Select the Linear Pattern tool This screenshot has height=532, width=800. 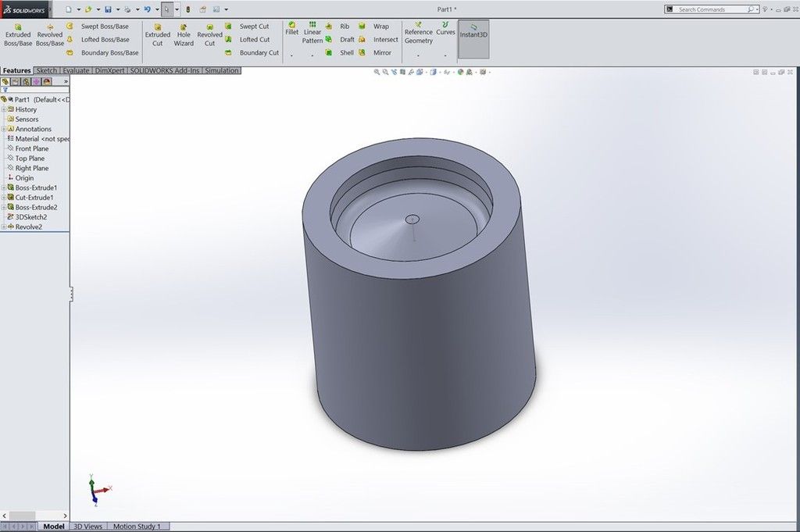click(x=312, y=33)
